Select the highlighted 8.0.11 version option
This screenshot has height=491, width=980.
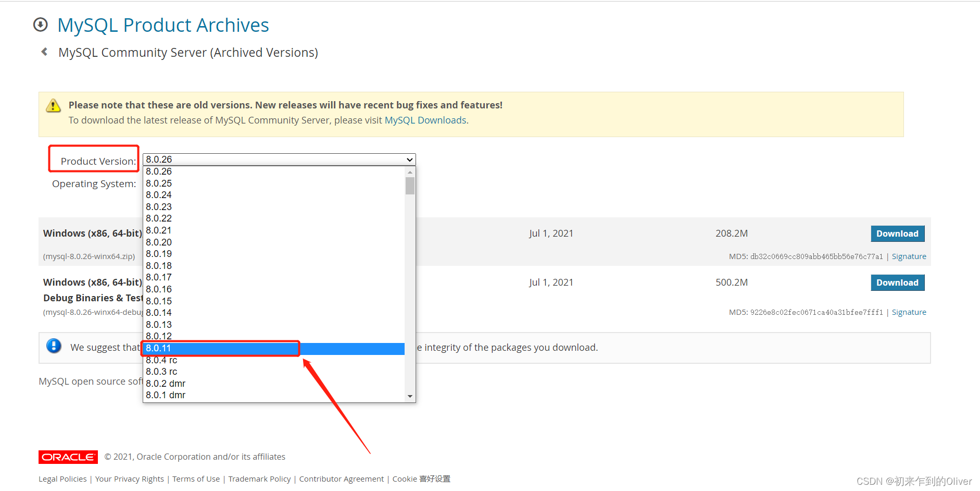(274, 348)
